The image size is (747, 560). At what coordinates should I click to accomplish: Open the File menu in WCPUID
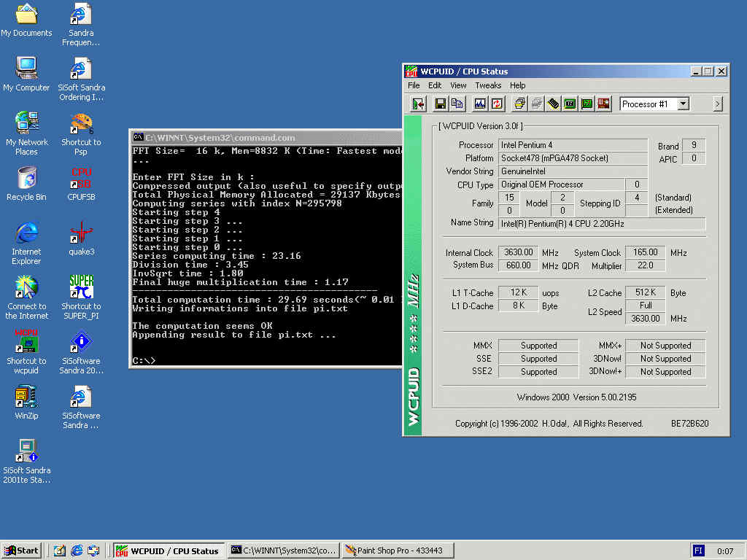pyautogui.click(x=414, y=85)
